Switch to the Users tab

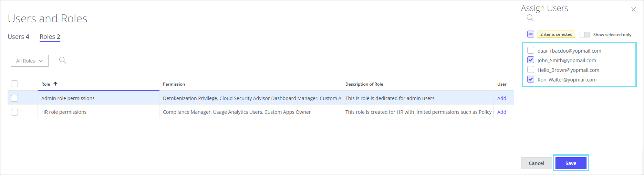18,37
